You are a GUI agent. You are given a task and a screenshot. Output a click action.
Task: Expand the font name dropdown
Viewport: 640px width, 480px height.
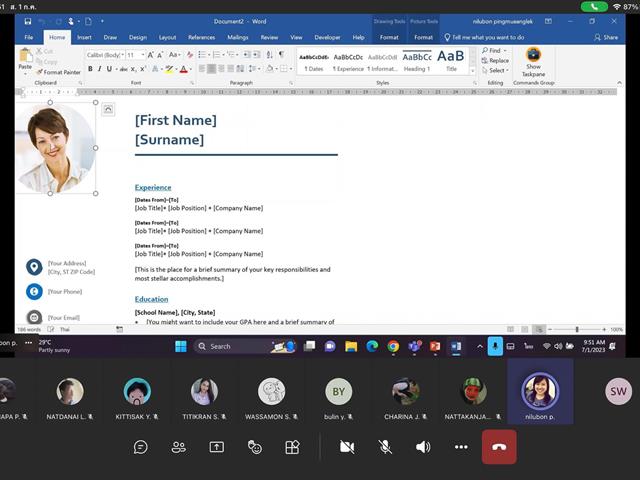[122, 55]
